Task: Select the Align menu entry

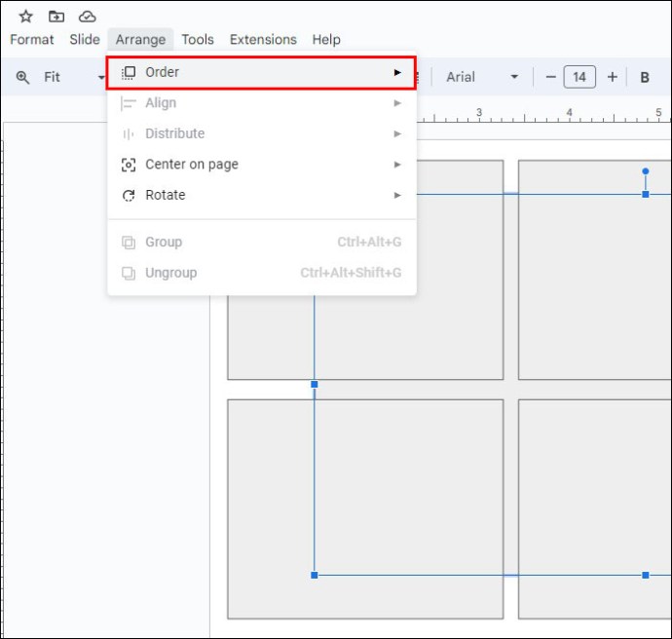Action: pos(261,103)
